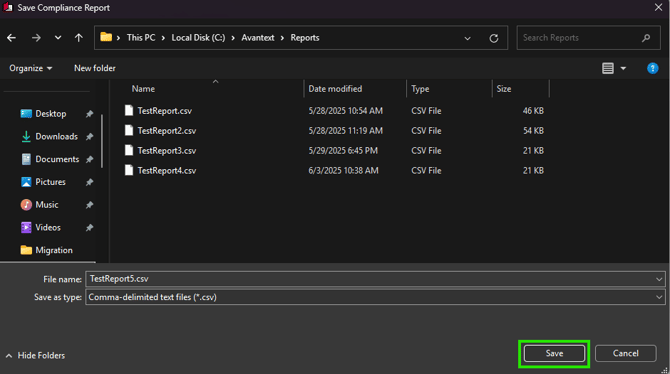Click the TestReport.csv file icon
670x374 pixels.
pos(129,110)
